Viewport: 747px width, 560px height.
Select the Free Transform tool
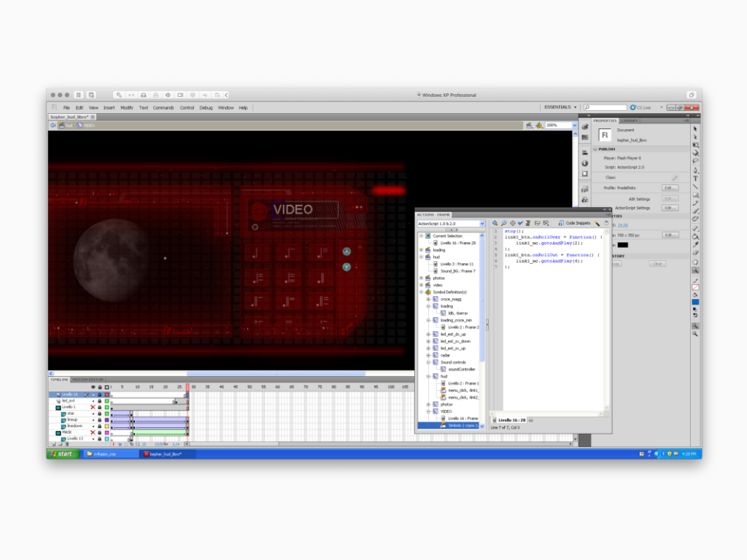click(695, 145)
